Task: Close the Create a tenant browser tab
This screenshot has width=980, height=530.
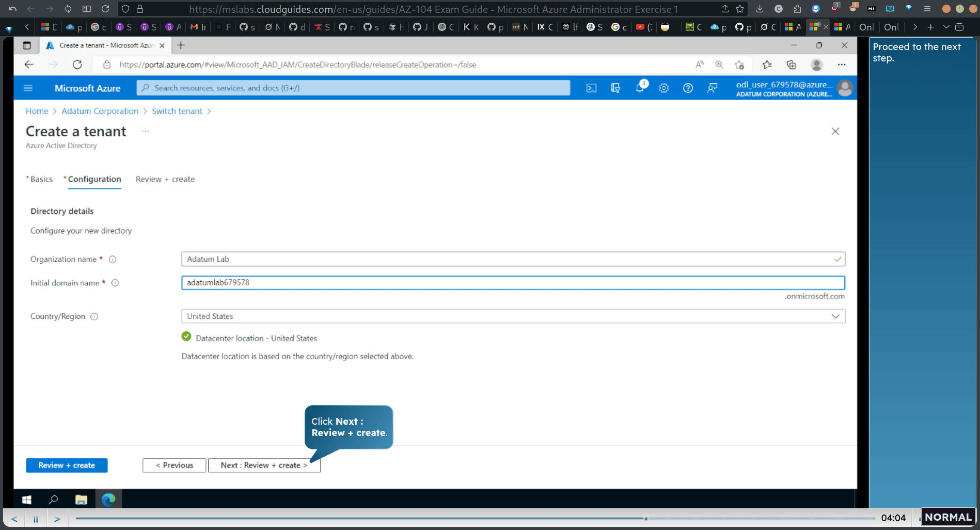Action: (x=162, y=45)
